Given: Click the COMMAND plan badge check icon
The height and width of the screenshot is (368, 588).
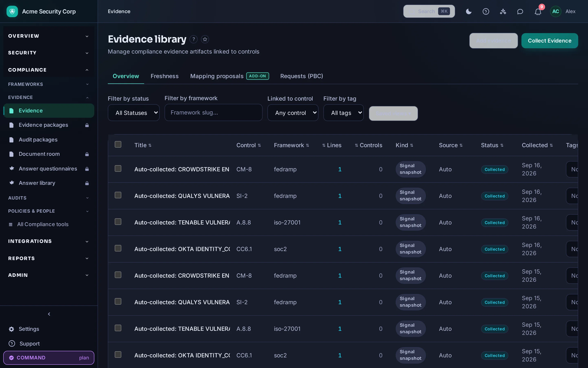Looking at the screenshot, I should (11, 358).
